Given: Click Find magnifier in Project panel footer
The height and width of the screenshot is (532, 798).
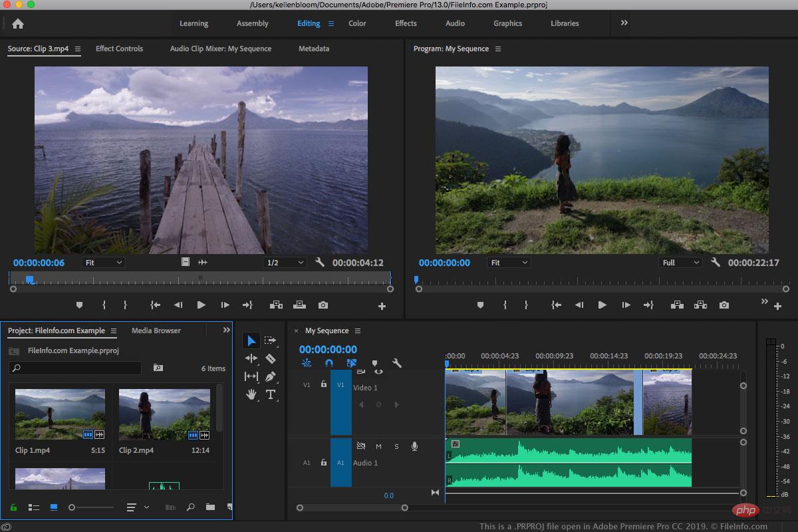Looking at the screenshot, I should pos(190,507).
